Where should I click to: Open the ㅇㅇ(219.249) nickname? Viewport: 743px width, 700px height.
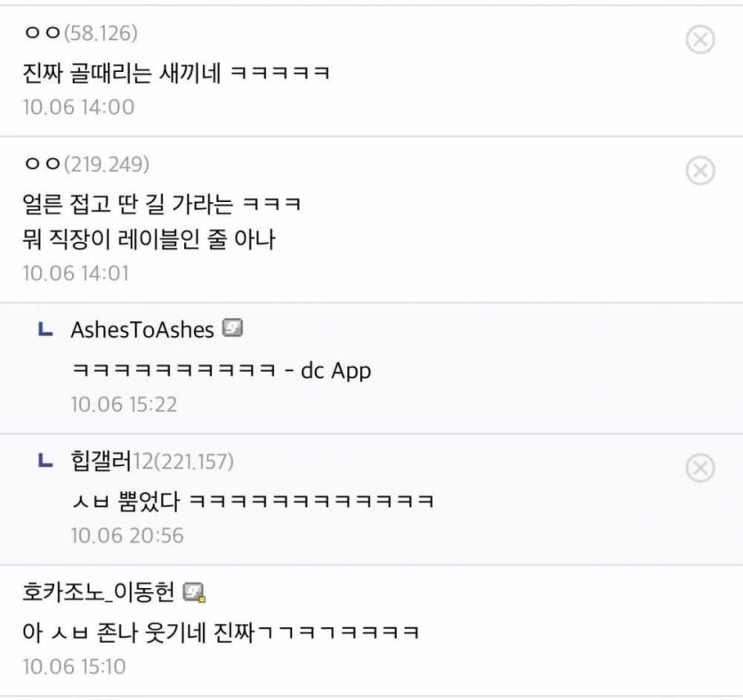[x=86, y=165]
